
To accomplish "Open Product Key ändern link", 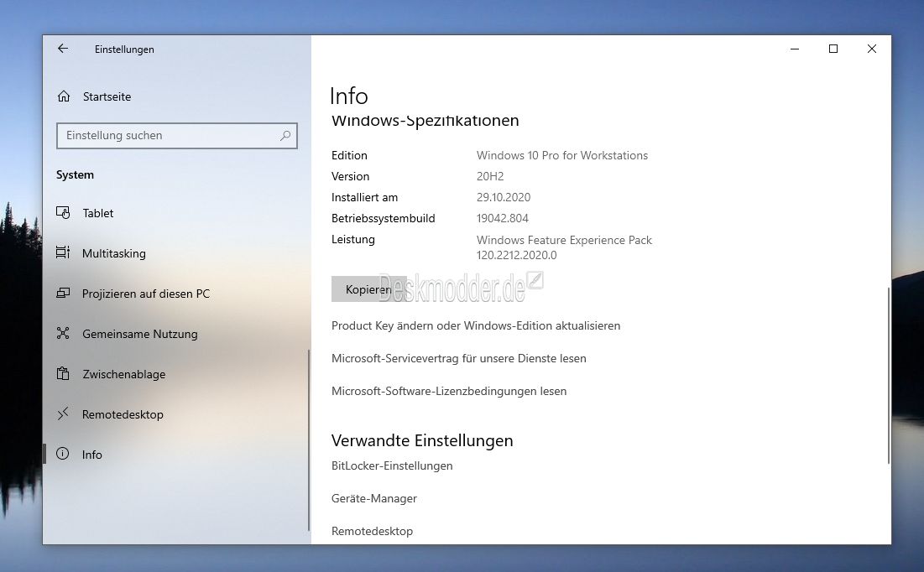I will pyautogui.click(x=476, y=325).
